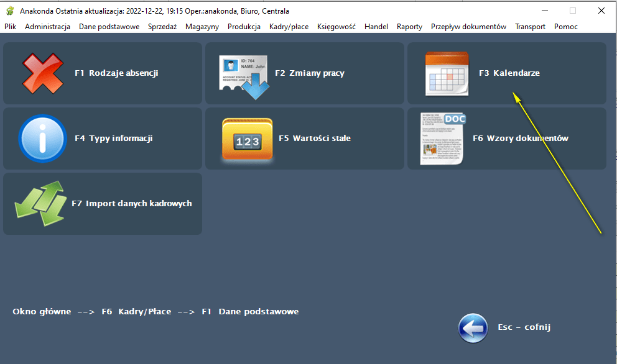Click the Kalendarze calendar icon
Image resolution: width=617 pixels, height=364 pixels.
tap(445, 74)
